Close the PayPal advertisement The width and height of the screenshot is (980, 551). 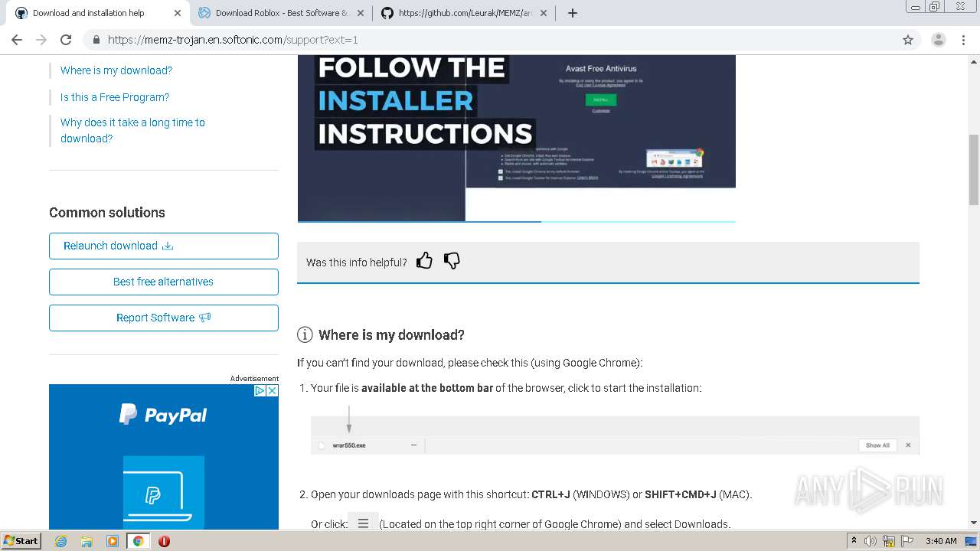(272, 390)
